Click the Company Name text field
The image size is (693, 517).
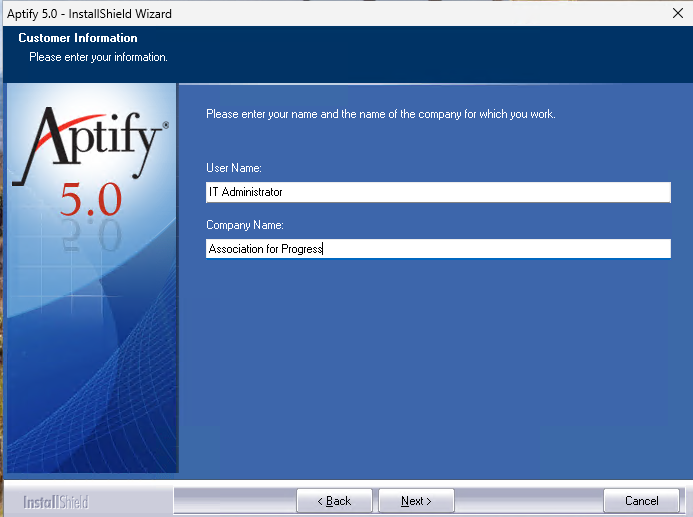438,249
